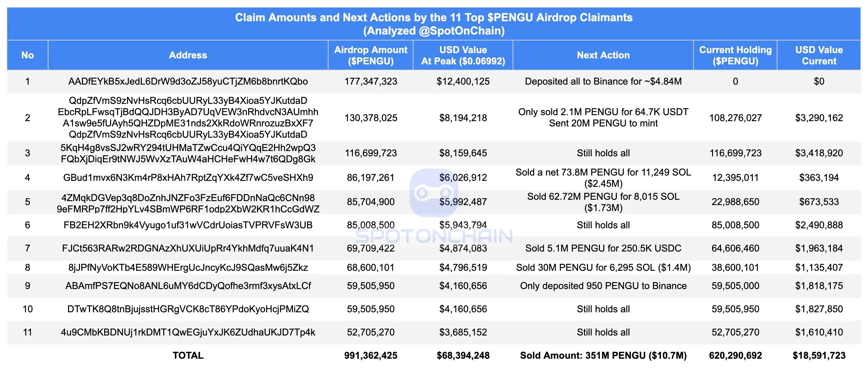This screenshot has width=868, height=373.
Task: Select the "Deposited all to Binance" cell
Action: tap(603, 82)
